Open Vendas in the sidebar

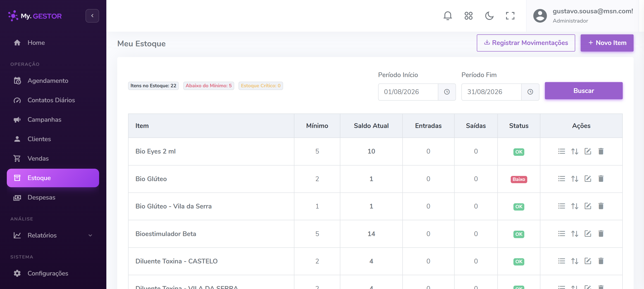53,158
